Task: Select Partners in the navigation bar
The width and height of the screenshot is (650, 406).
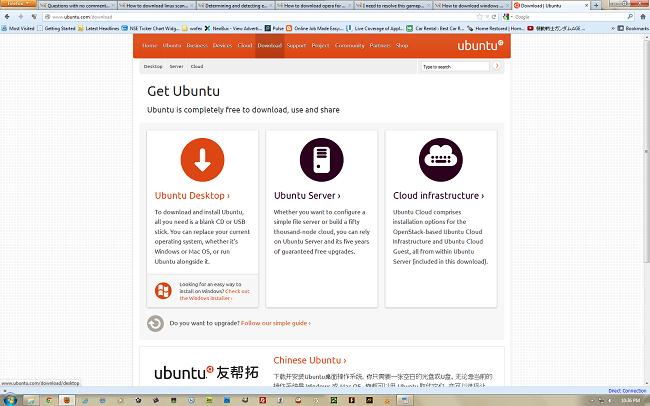Action: coord(380,46)
